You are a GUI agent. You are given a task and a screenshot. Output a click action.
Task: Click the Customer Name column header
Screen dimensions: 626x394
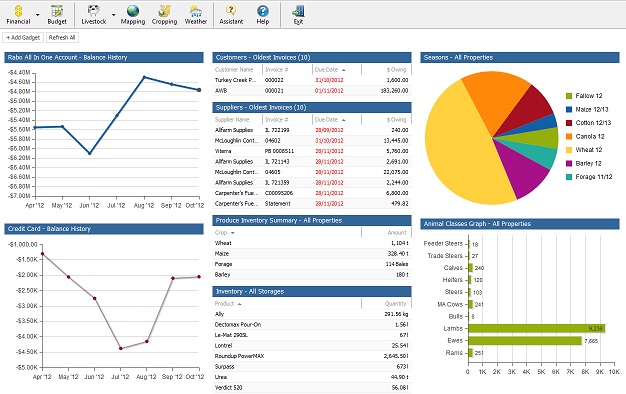(238, 69)
